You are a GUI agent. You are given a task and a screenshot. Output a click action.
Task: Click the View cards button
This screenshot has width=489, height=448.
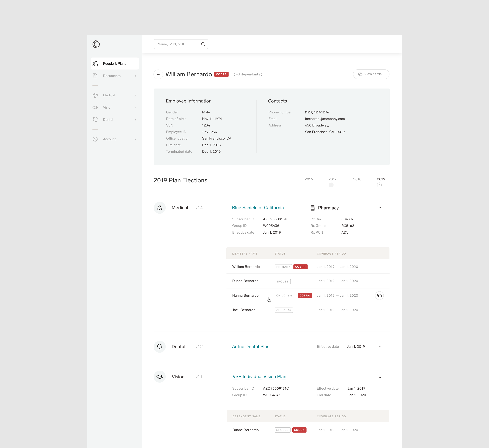(371, 74)
